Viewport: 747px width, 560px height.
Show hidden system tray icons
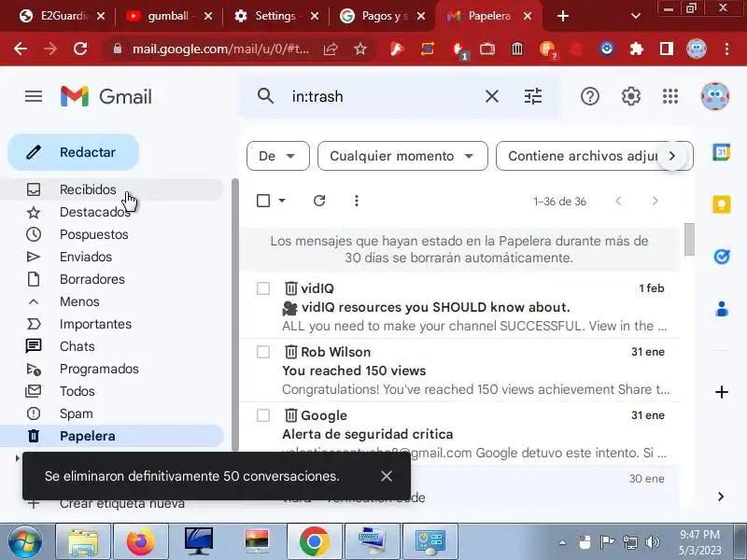[563, 542]
